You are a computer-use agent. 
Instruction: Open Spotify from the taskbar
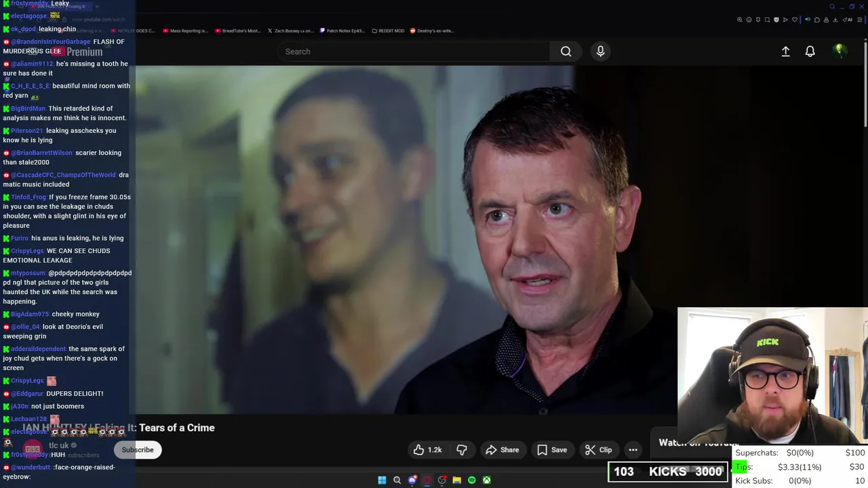472,481
